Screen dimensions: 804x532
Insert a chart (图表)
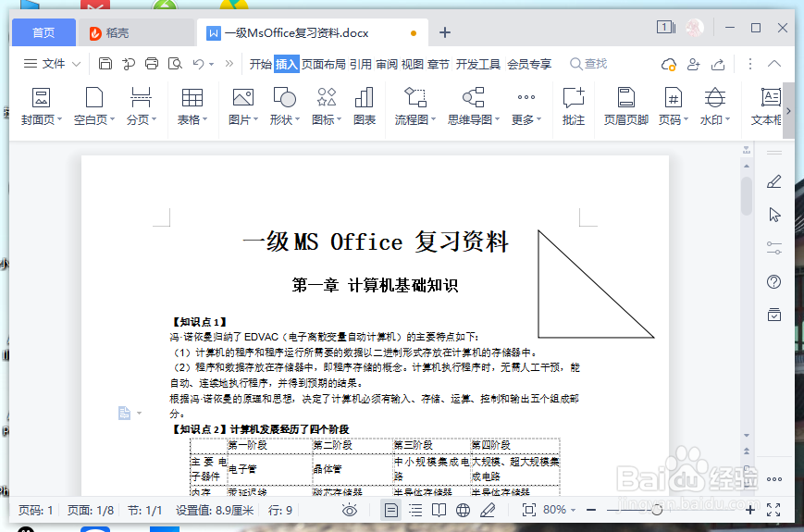[365, 106]
